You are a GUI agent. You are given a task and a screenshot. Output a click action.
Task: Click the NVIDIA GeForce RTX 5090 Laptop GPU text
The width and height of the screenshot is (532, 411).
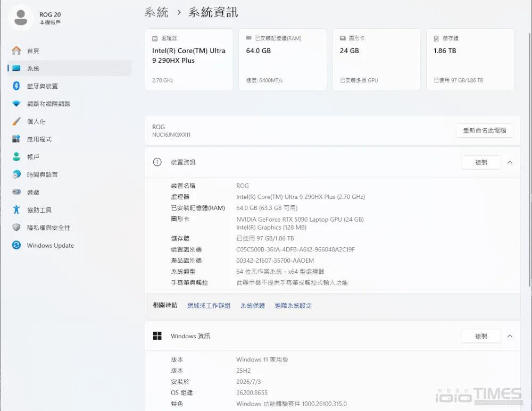[300, 220]
